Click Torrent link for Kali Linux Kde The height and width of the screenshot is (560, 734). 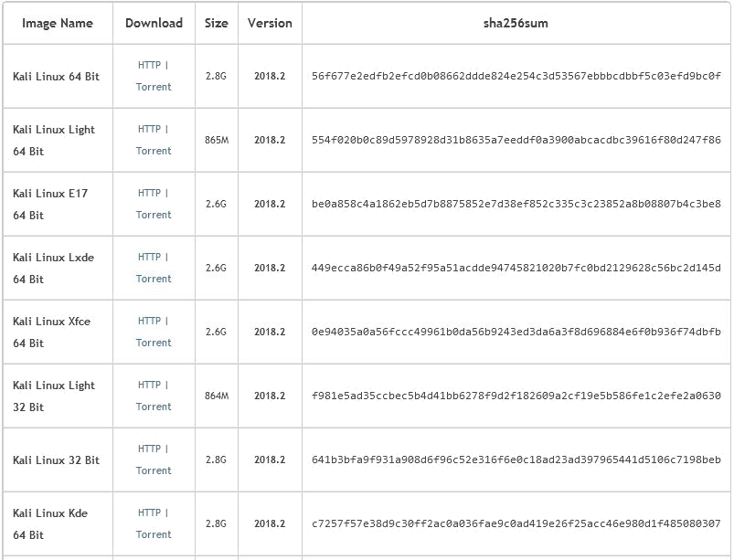pyautogui.click(x=154, y=535)
